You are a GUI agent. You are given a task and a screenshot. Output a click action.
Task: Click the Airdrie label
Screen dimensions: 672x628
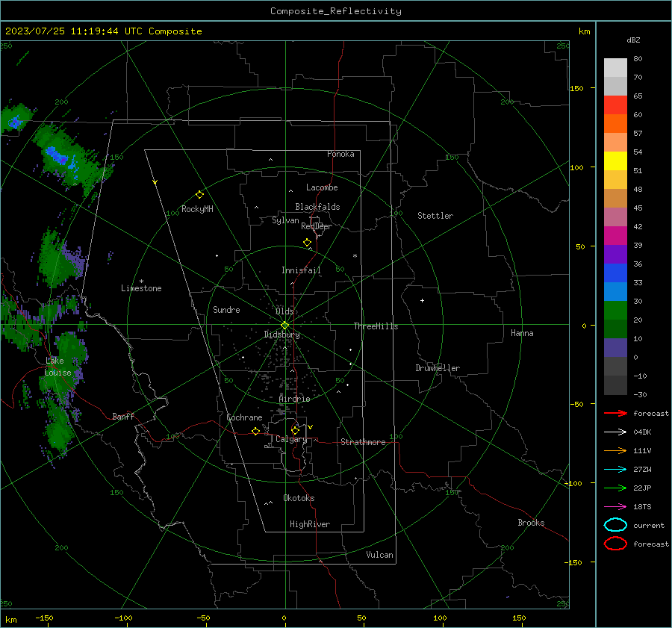click(294, 399)
